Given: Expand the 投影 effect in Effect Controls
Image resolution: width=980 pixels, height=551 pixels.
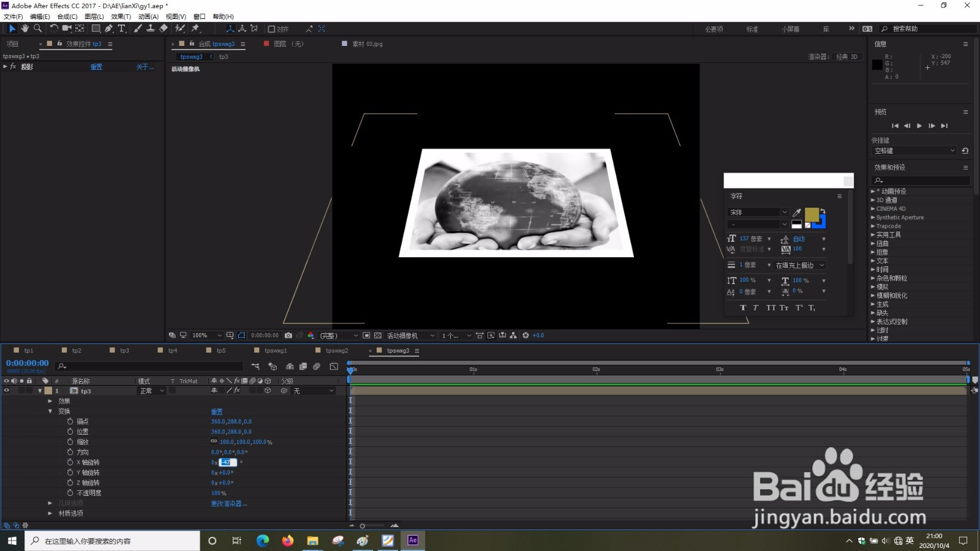Looking at the screenshot, I should [5, 67].
